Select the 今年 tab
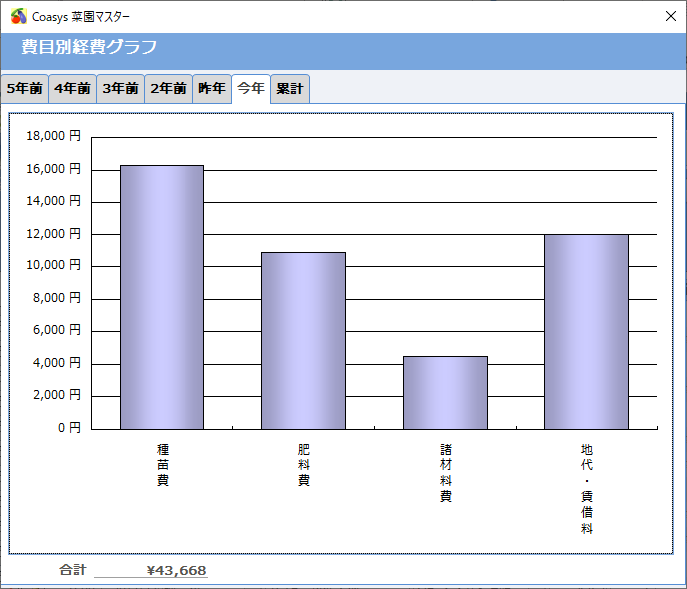 [251, 89]
